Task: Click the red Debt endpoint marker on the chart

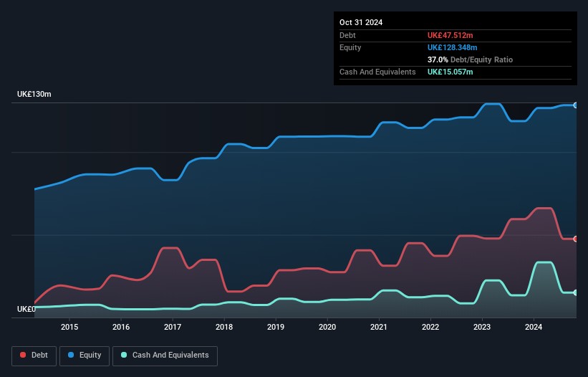Action: click(x=576, y=239)
